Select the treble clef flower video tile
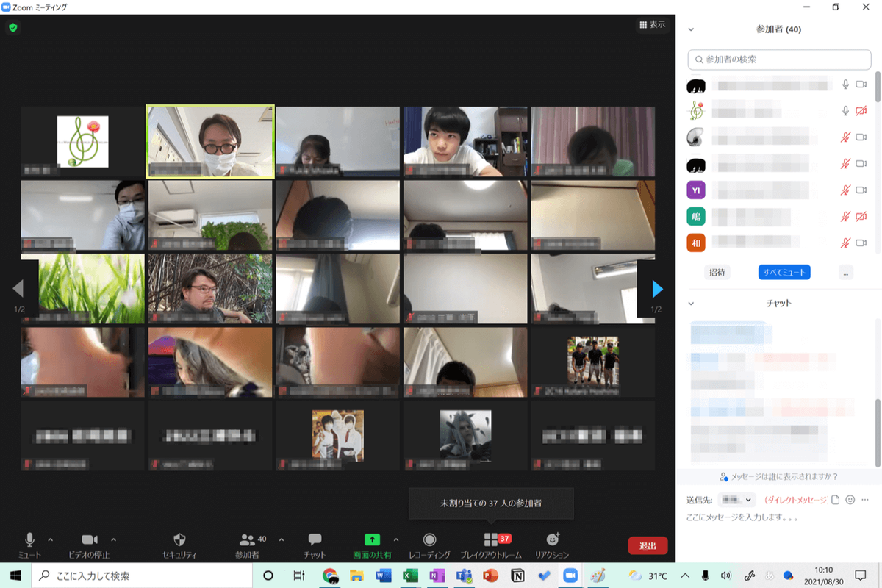Screen dimensions: 882x588 (82, 141)
